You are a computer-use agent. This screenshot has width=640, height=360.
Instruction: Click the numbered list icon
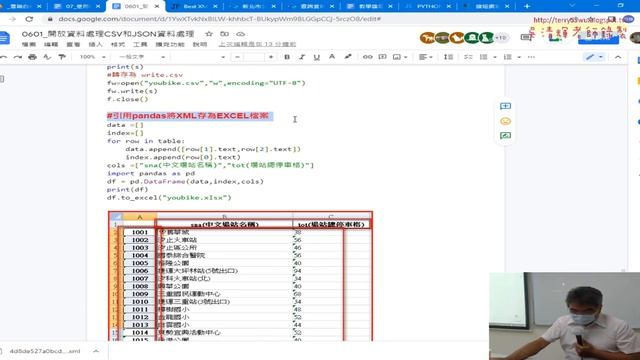[507, 57]
